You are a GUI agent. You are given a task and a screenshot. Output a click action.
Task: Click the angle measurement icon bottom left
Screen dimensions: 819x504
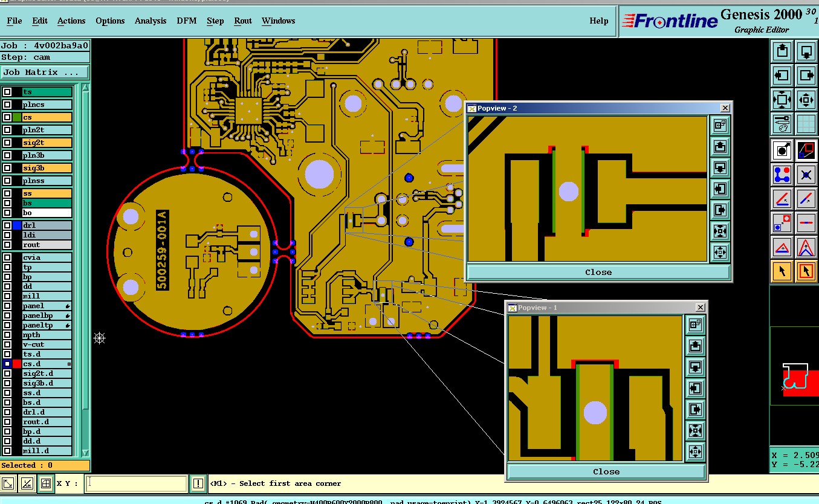tap(27, 483)
